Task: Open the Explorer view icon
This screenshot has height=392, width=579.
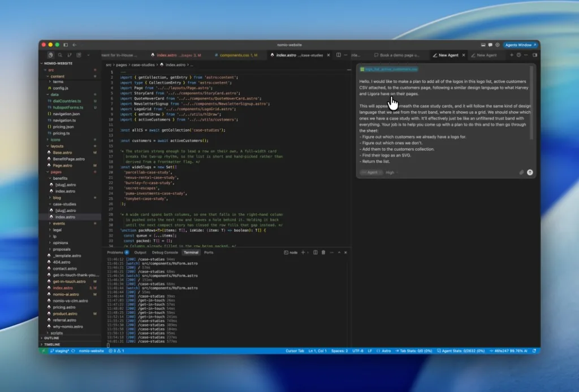Action: [x=50, y=55]
